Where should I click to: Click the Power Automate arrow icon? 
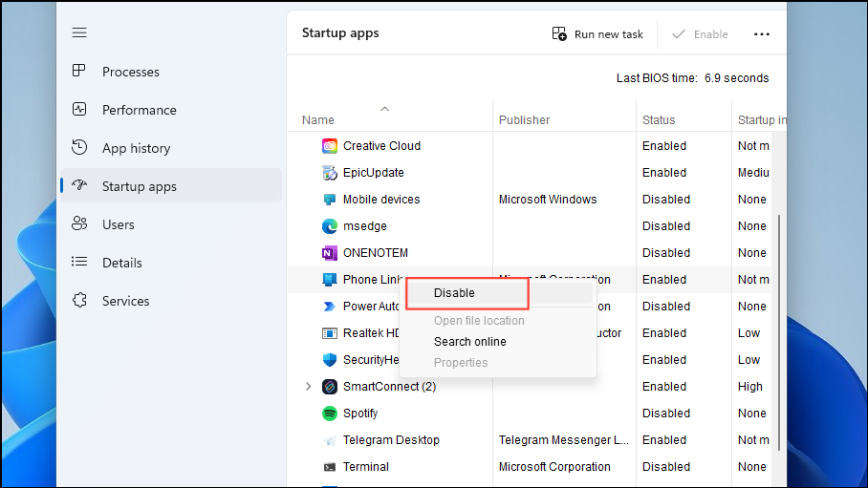(330, 307)
